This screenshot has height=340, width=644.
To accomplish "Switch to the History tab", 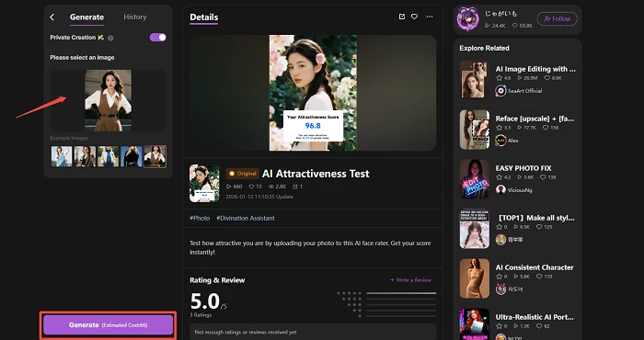I will (134, 17).
